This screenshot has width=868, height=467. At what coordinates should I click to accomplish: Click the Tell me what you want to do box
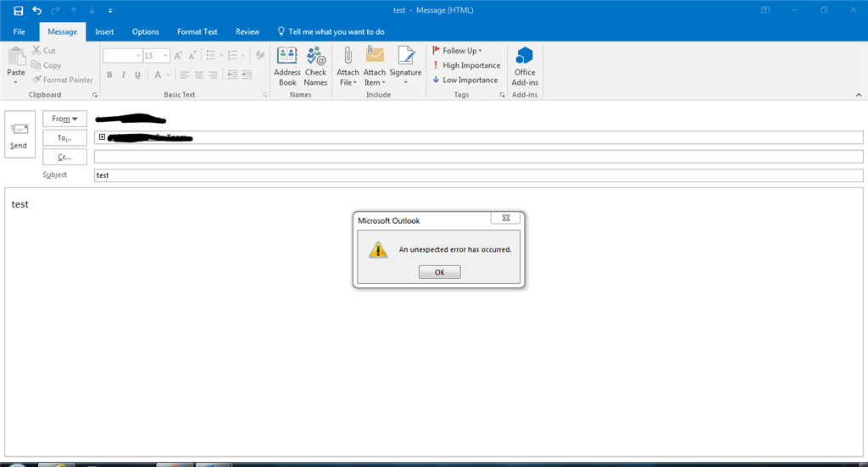coord(331,31)
